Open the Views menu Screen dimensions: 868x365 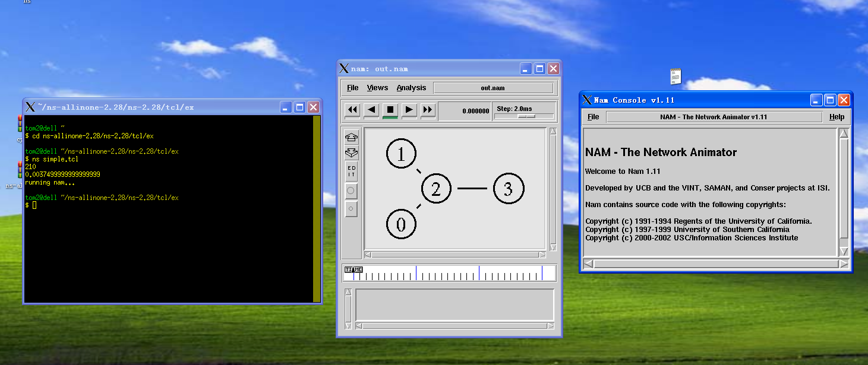coord(377,87)
